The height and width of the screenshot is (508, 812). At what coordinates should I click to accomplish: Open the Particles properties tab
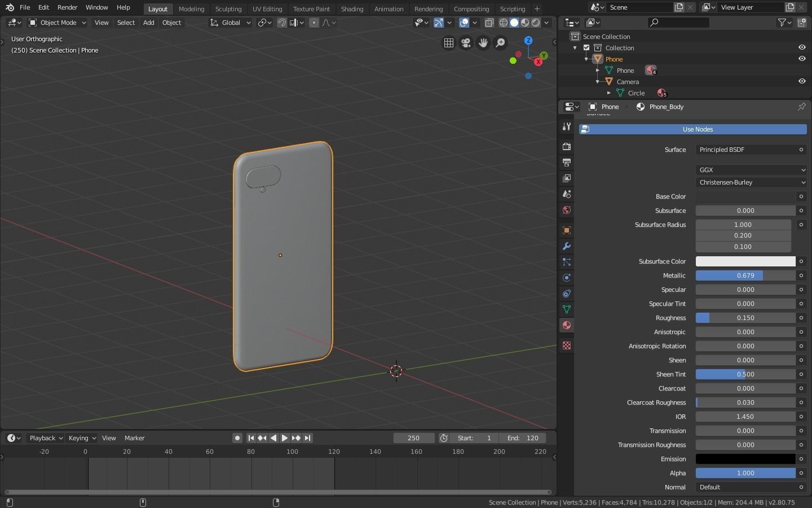coord(567,262)
